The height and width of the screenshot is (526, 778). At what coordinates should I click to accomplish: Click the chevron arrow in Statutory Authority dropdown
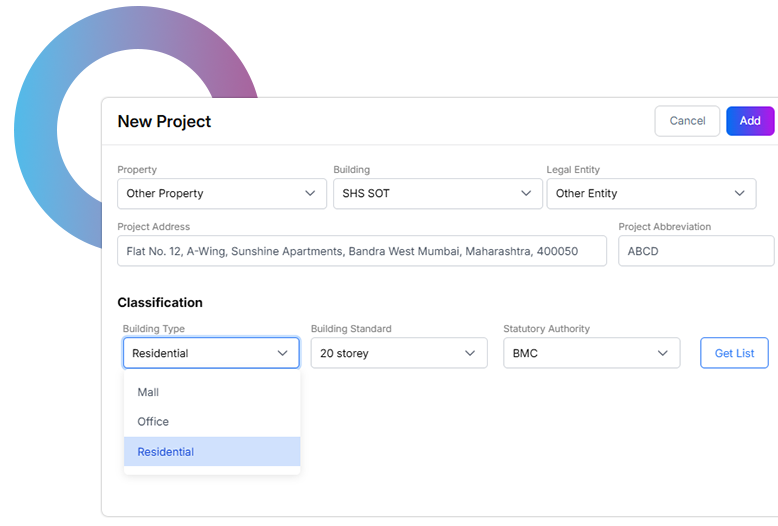[x=662, y=353]
